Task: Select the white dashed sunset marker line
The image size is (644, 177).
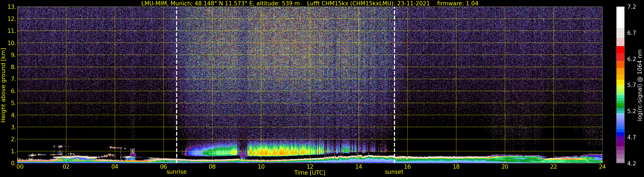Action: pyautogui.click(x=394, y=85)
